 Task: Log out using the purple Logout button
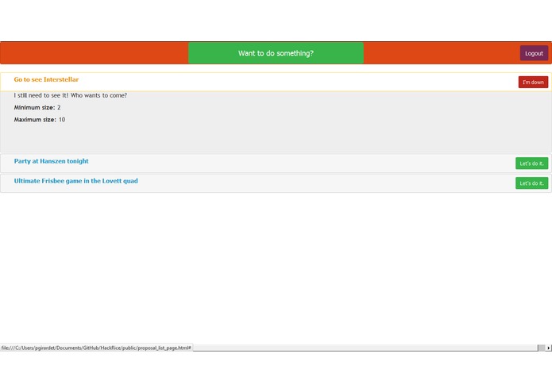click(534, 53)
